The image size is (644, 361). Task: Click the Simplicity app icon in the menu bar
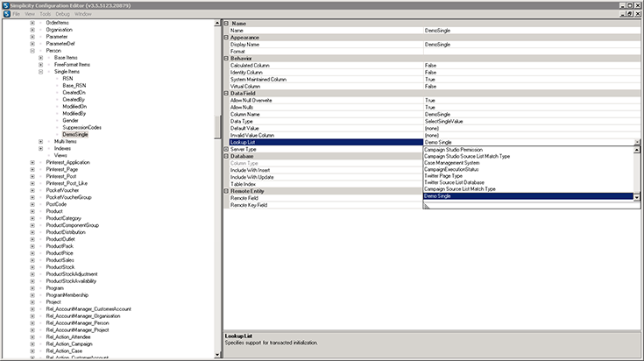pos(7,14)
